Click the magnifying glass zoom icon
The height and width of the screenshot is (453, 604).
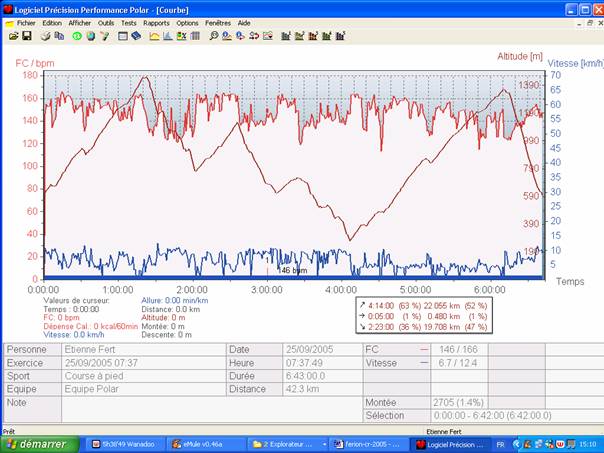[213, 36]
